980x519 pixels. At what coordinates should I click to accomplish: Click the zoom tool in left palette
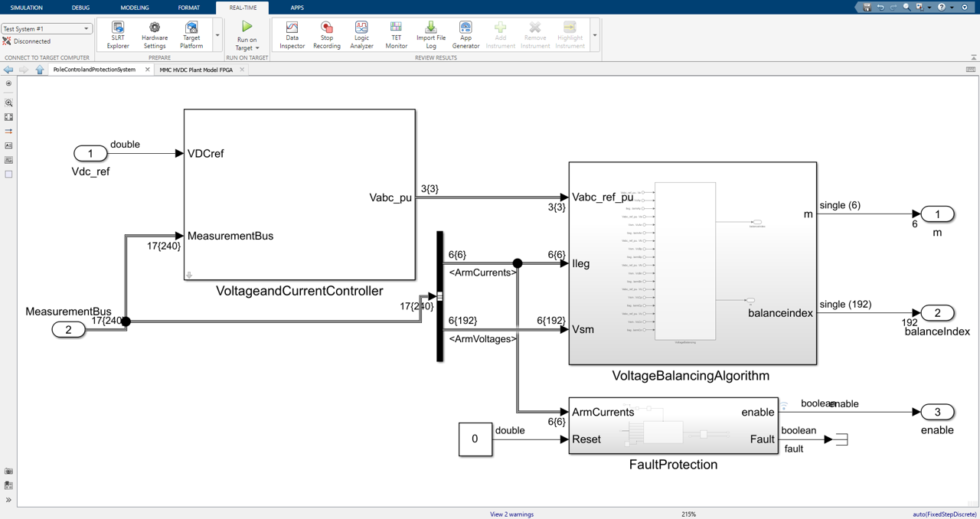click(8, 103)
